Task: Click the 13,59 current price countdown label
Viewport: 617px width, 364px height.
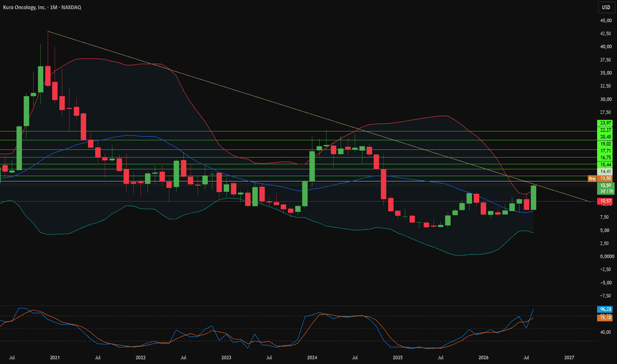Action: coord(605,188)
